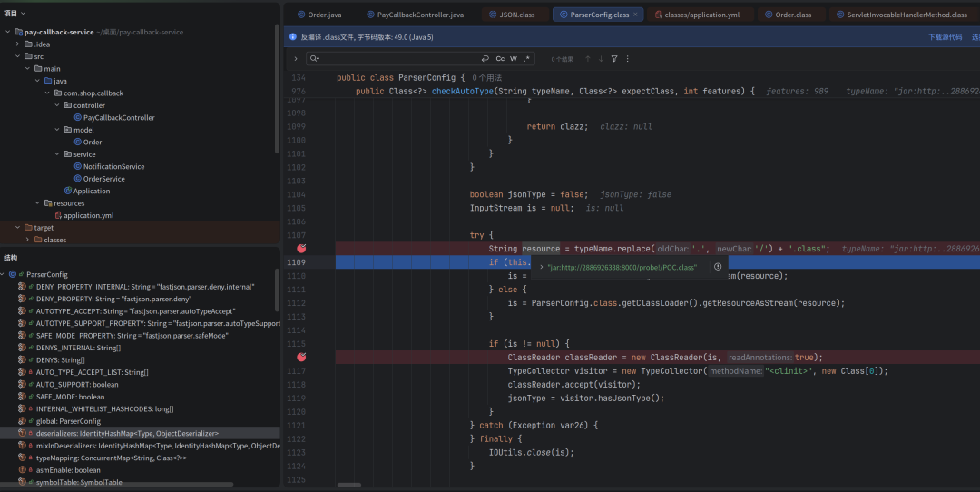Expand the search bar replace chevron
Screen dimensions: 980x492
(296, 59)
